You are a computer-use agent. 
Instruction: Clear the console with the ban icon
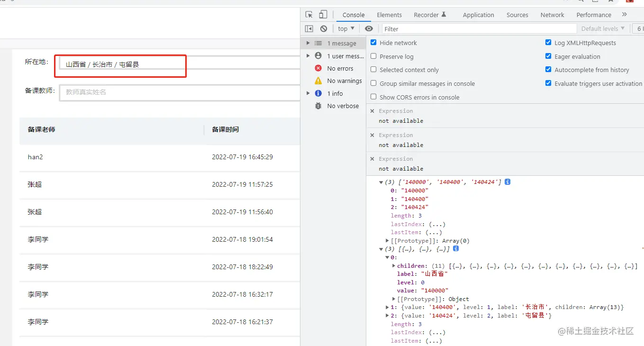click(324, 28)
